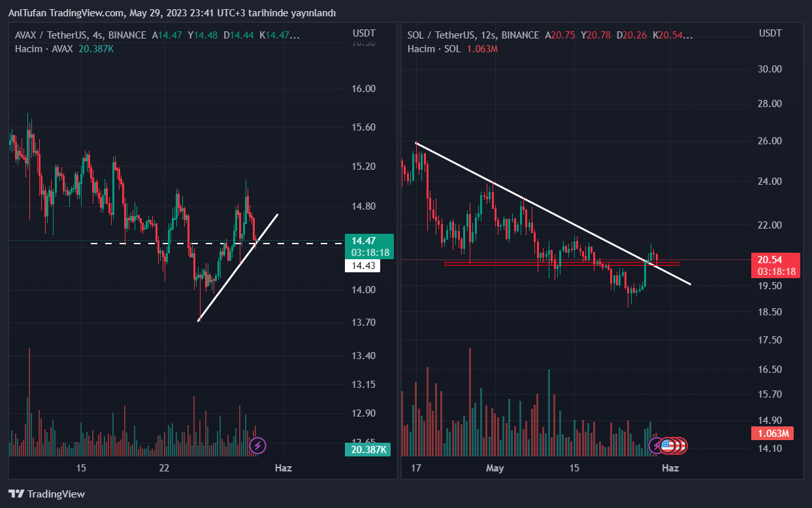Viewport: 812px width, 508px height.
Task: Click the USDT currency label on SOL chart
Action: [x=770, y=33]
